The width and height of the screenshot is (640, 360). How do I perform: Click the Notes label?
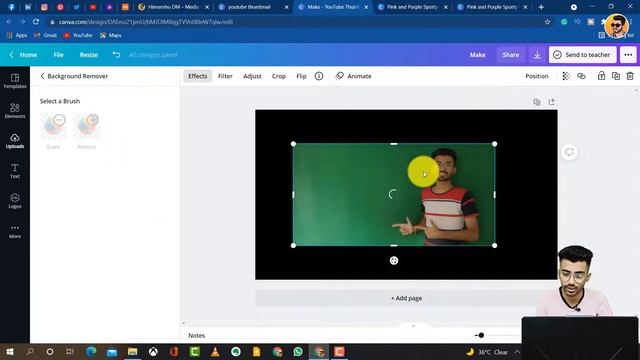pos(196,335)
